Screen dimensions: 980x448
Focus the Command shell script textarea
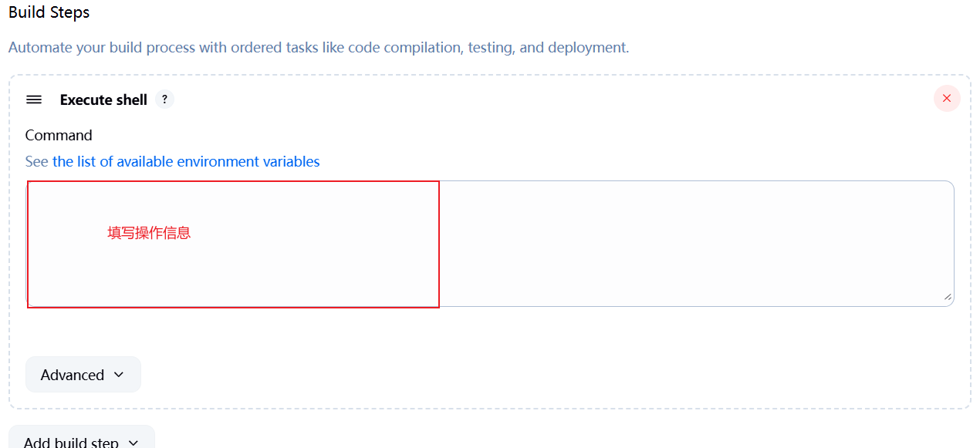coord(490,244)
